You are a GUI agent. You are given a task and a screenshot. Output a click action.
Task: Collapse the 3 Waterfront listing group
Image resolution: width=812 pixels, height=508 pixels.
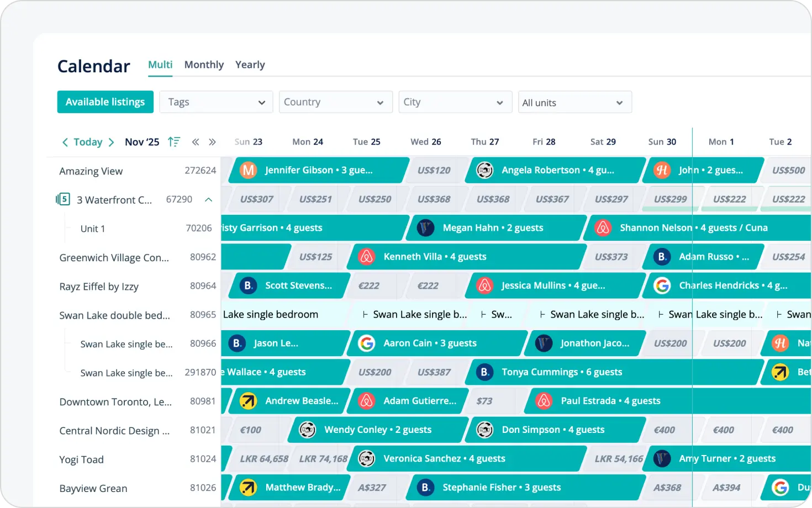209,199
